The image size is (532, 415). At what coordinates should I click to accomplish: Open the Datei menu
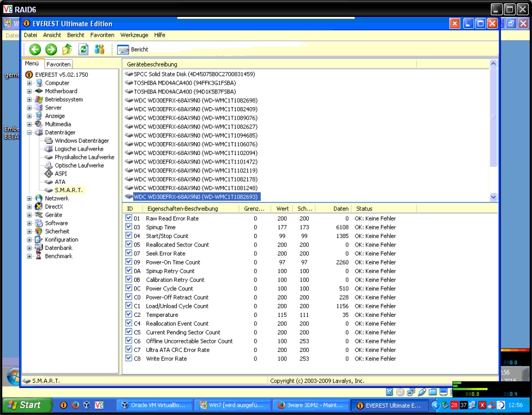(30, 35)
